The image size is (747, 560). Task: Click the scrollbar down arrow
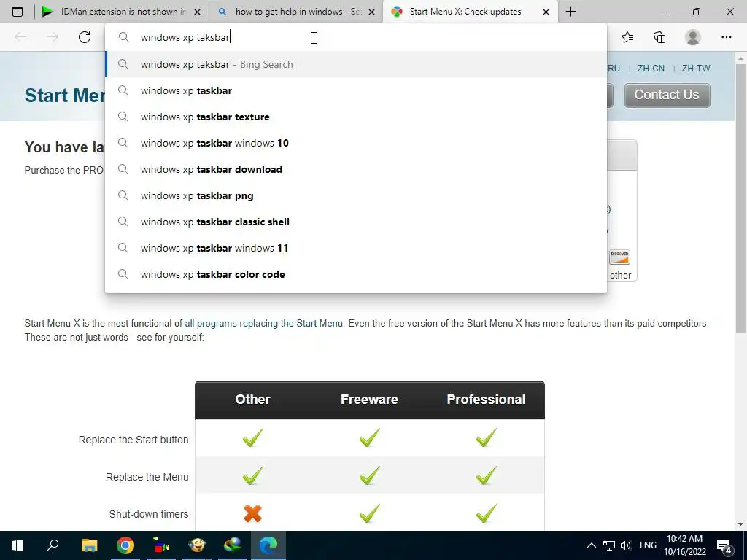[x=740, y=524]
